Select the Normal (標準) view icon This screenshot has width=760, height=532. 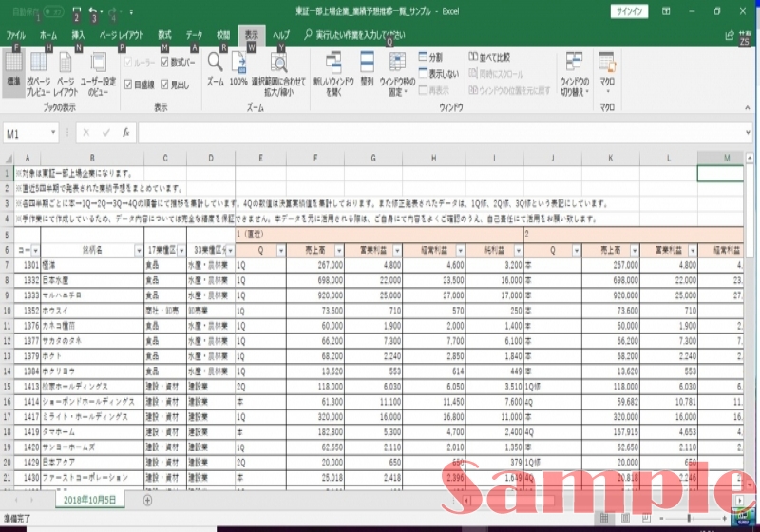pos(13,74)
